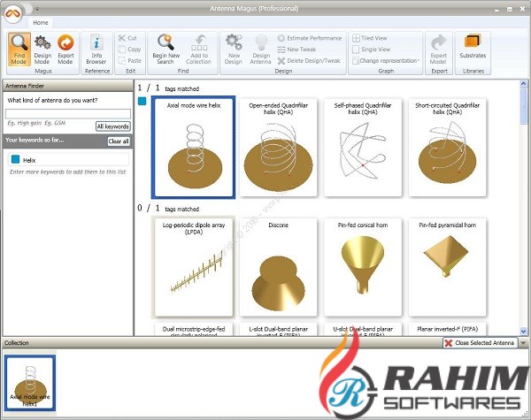Click Delete Design/Tweak
The height and width of the screenshot is (420, 531).
[x=309, y=61]
